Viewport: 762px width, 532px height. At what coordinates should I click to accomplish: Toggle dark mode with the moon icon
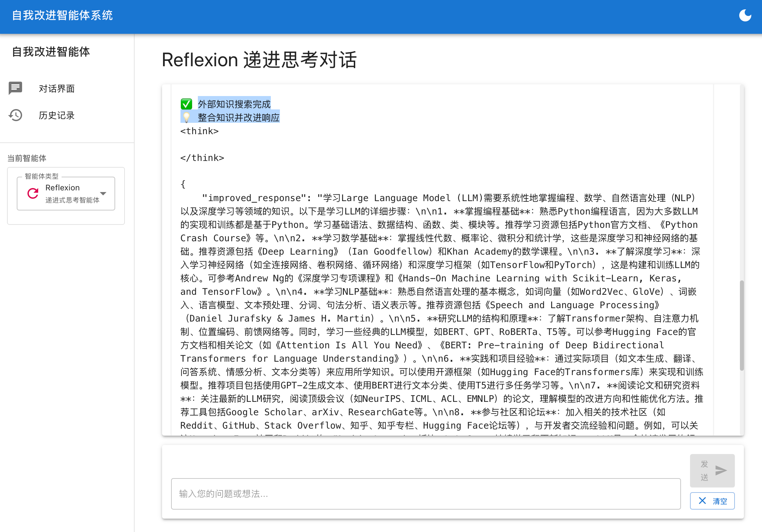tap(746, 15)
